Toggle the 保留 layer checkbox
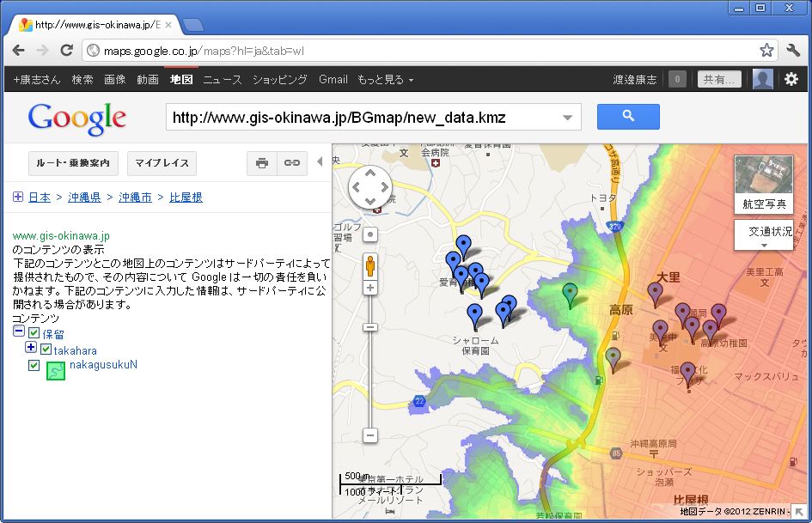812x523 pixels. 34,332
